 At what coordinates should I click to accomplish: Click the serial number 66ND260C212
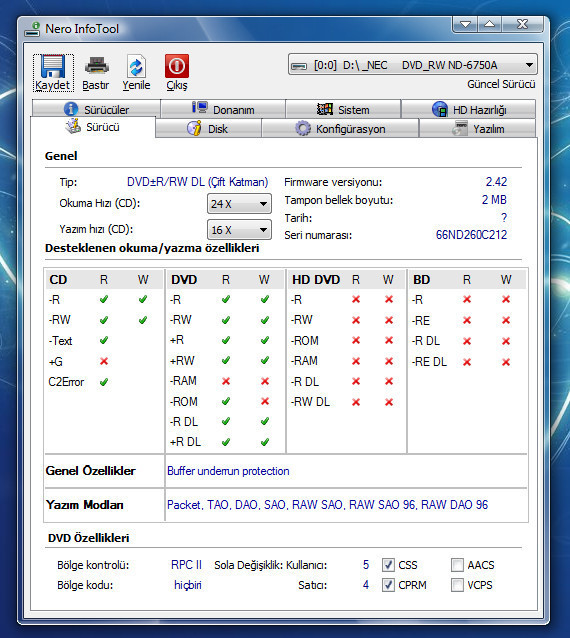(471, 235)
